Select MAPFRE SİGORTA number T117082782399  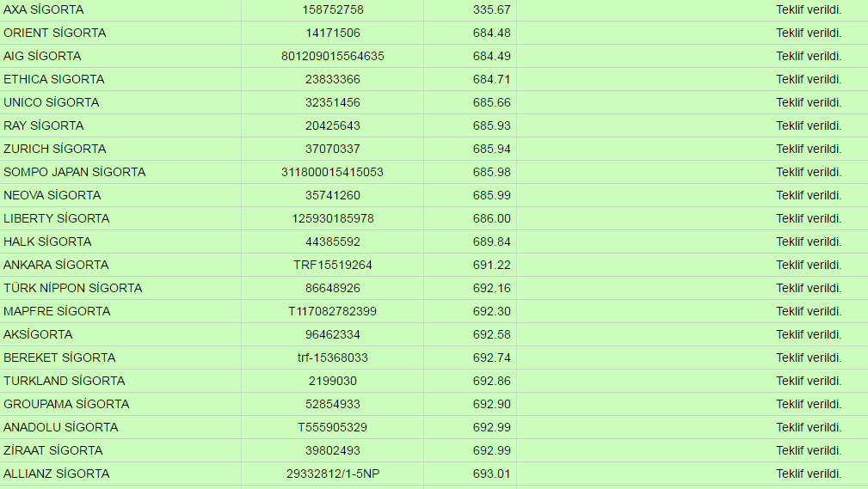click(x=332, y=311)
